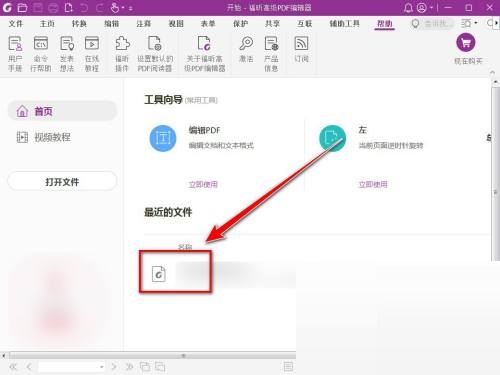
Task: Click the 编辑PDF blue circle icon
Action: tap(163, 138)
